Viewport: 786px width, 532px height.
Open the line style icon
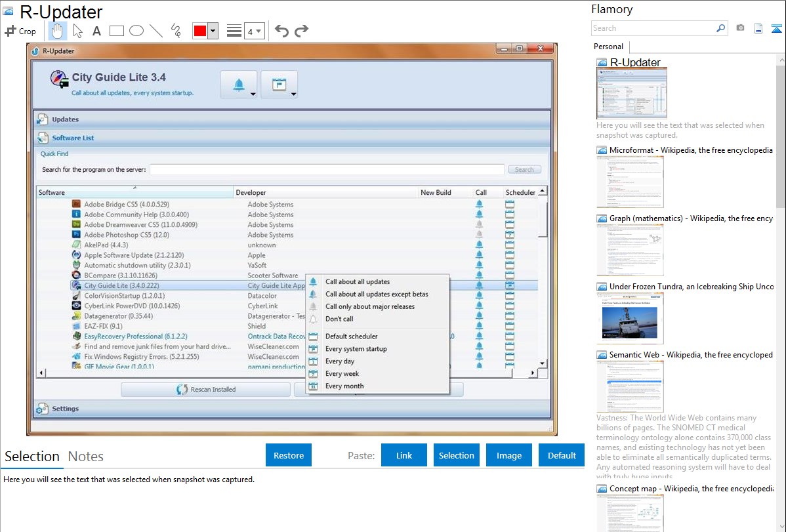point(234,31)
